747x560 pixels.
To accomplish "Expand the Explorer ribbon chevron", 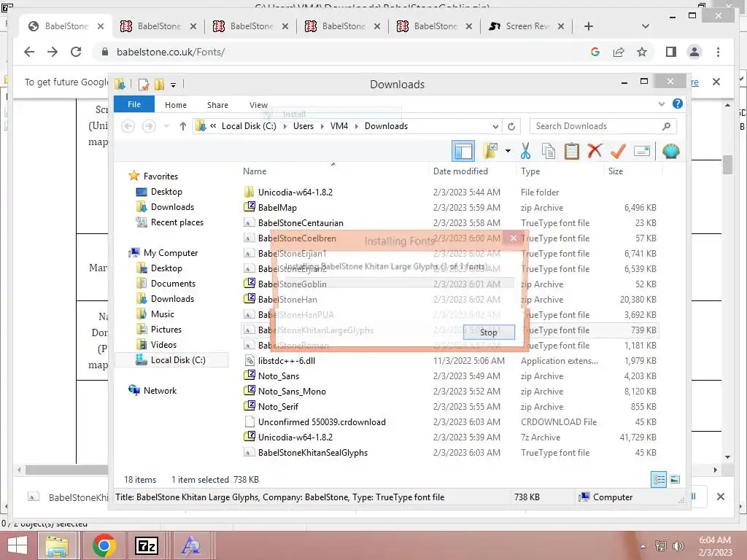I will click(661, 104).
